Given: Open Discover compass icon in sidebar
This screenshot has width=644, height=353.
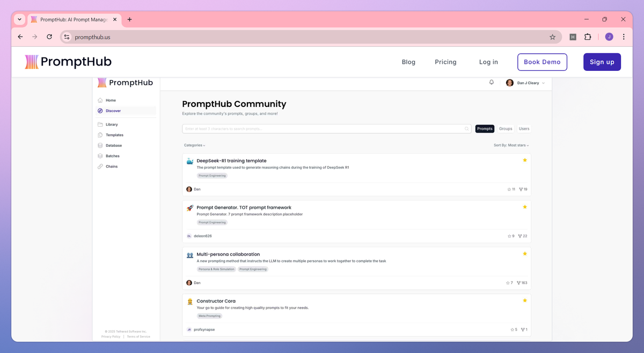Looking at the screenshot, I should 100,111.
